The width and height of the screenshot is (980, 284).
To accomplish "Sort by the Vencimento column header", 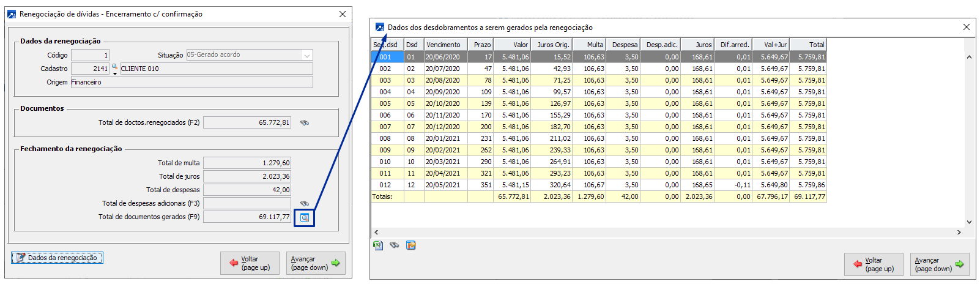I will pos(444,45).
